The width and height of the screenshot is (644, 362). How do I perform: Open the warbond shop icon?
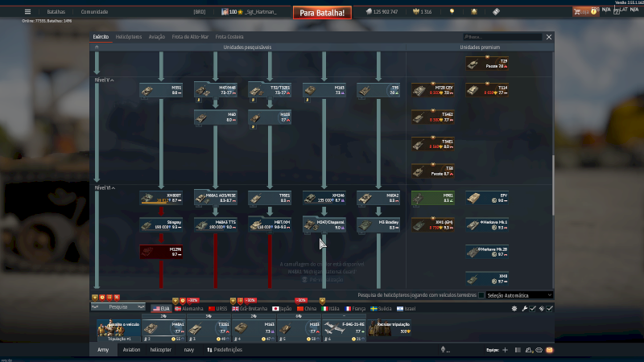click(x=474, y=12)
